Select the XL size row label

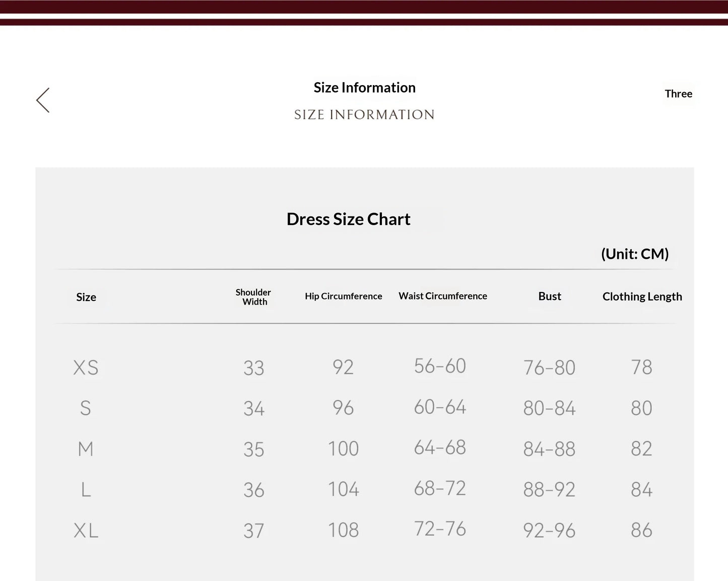pyautogui.click(x=86, y=530)
